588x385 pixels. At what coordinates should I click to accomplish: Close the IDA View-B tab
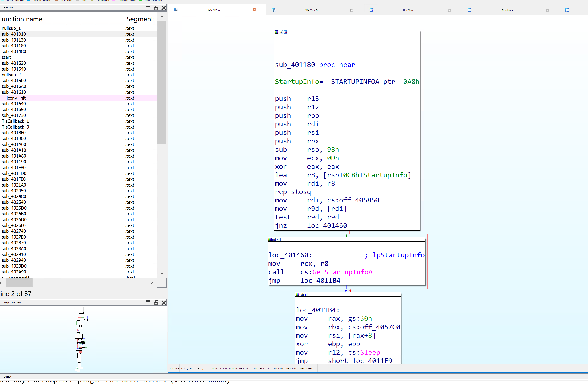pyautogui.click(x=352, y=10)
